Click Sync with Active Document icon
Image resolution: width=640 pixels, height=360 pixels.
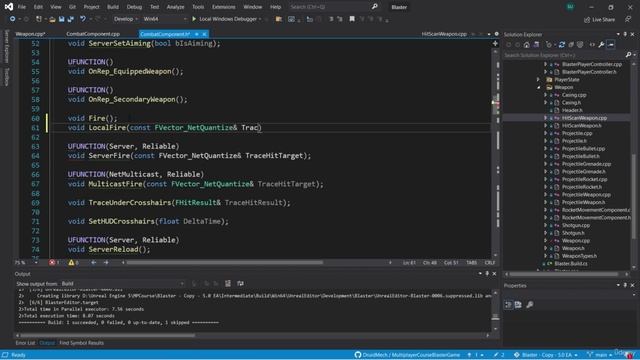(x=562, y=45)
